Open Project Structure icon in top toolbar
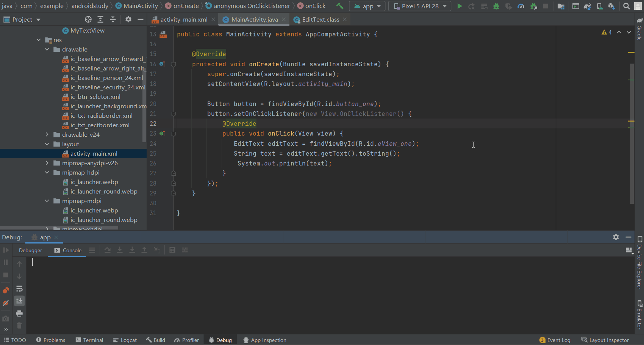The width and height of the screenshot is (644, 345). click(561, 6)
